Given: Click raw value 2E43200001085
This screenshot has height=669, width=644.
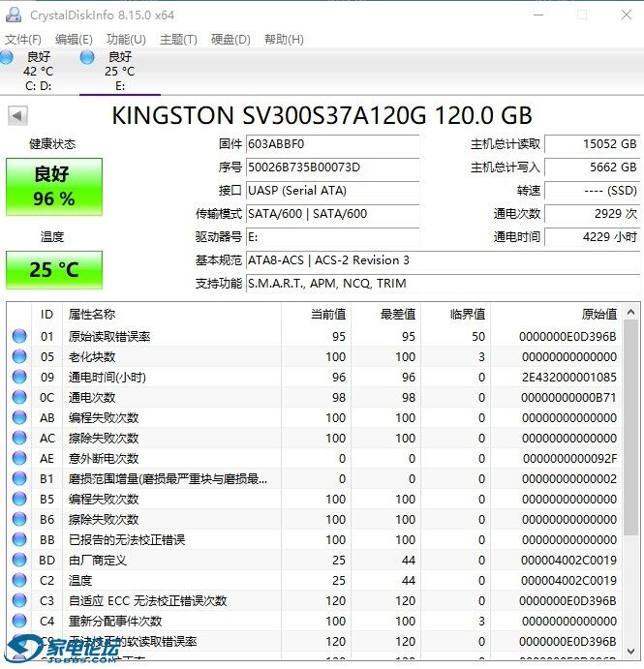Looking at the screenshot, I should click(568, 378).
